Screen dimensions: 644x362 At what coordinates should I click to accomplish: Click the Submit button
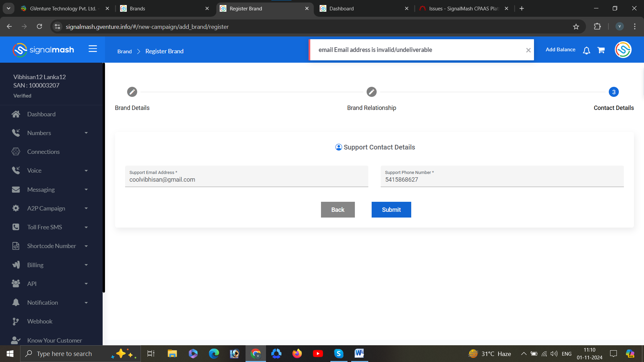click(391, 210)
